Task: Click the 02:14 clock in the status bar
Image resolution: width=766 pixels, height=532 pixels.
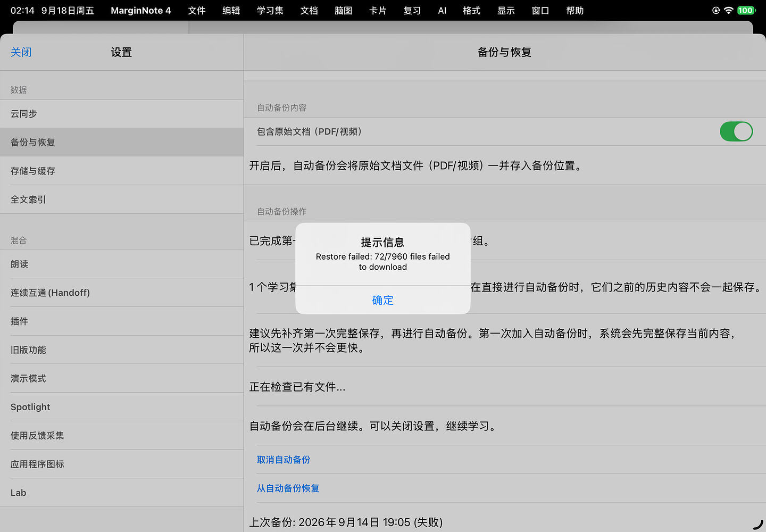Action: (22, 10)
